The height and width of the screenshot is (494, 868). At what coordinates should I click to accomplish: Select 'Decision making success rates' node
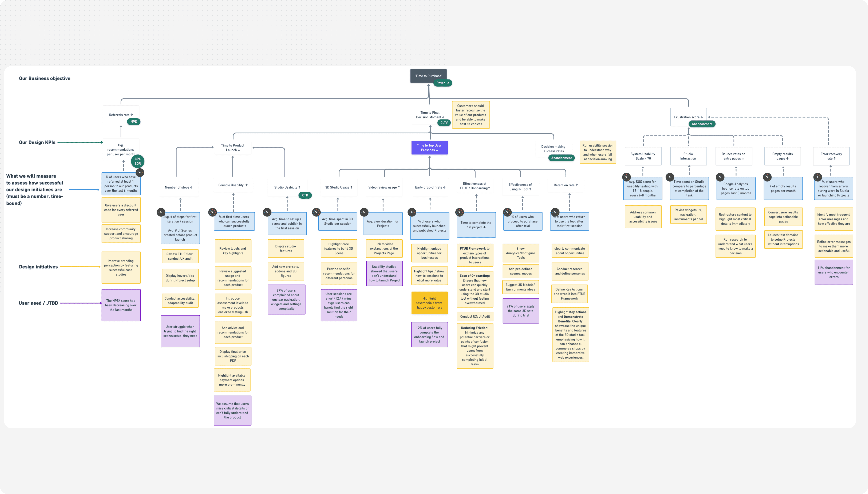tap(554, 149)
